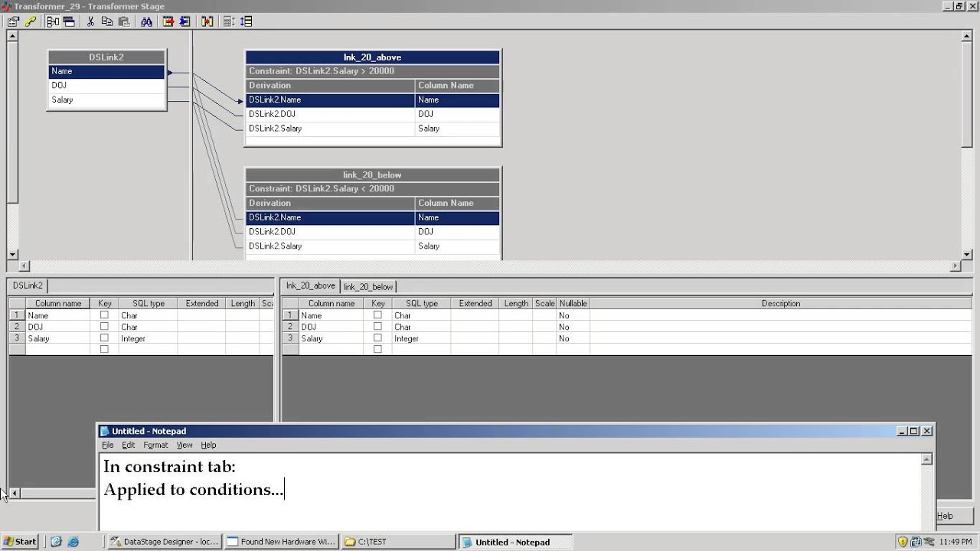Toggle the show stage variables icon
This screenshot has width=980, height=551.
click(x=68, y=21)
